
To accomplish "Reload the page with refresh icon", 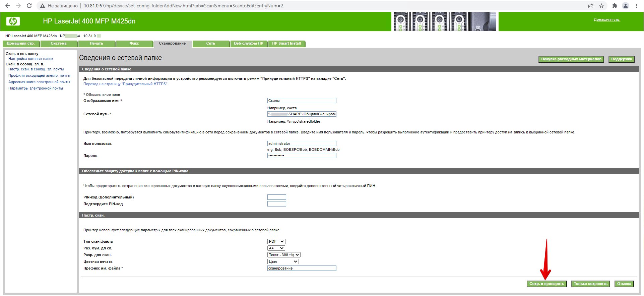I will point(29,6).
